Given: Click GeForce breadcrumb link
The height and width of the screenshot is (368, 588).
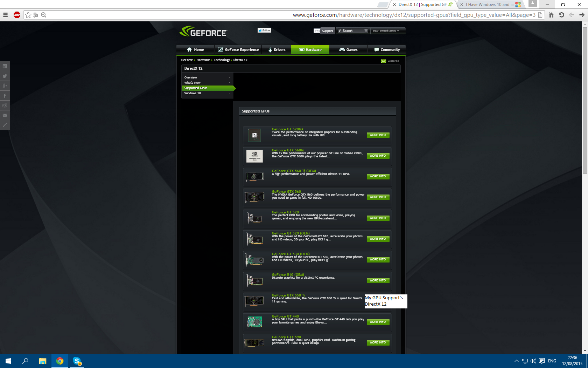Looking at the screenshot, I should [187, 60].
